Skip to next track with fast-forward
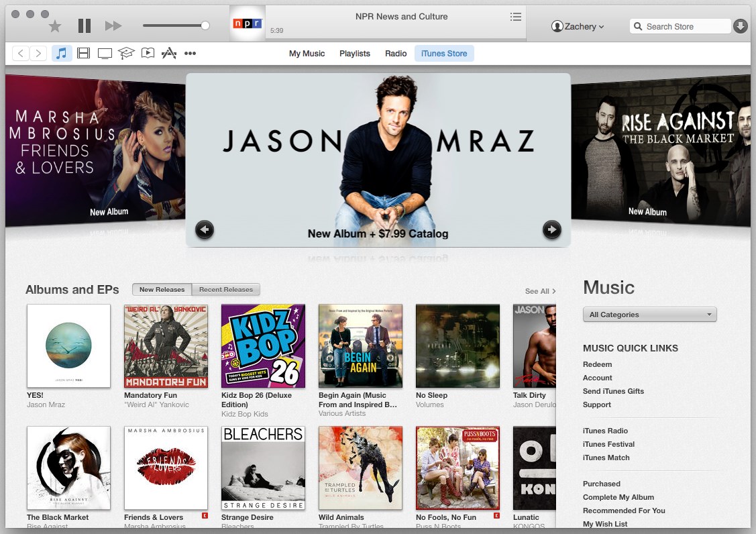756x534 pixels. coord(113,25)
